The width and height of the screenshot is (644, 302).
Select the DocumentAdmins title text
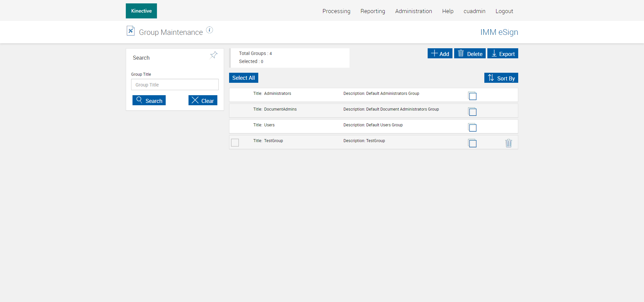280,109
